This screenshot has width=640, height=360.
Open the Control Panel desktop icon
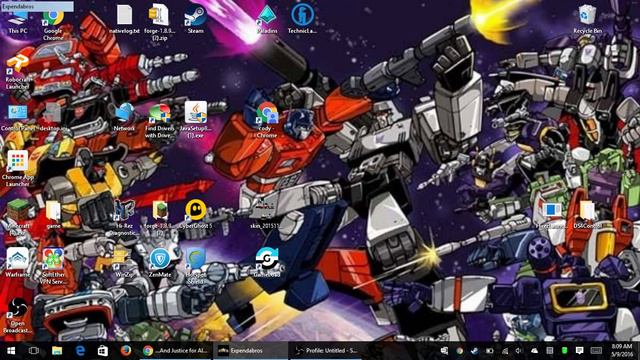coord(18,118)
